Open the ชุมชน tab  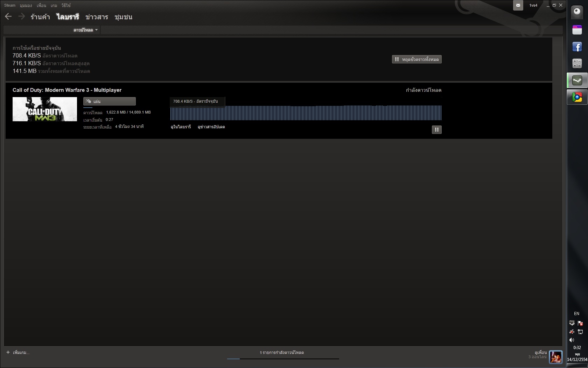(123, 17)
